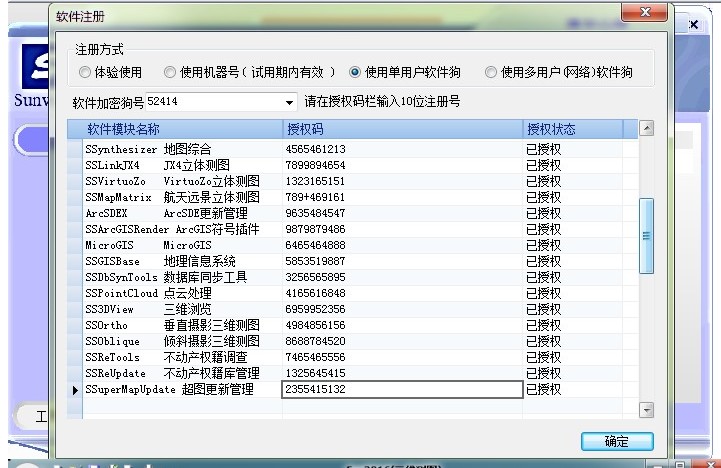The height and width of the screenshot is (468, 721).
Task: Click the 授权码 column header
Action: click(400, 129)
